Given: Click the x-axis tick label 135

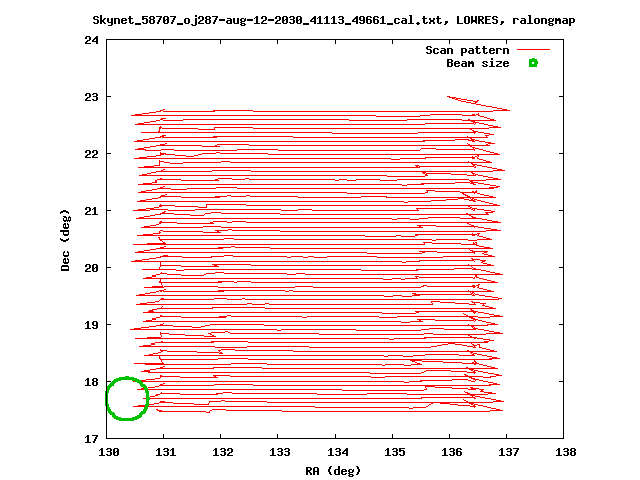Looking at the screenshot, I should coord(395,452).
